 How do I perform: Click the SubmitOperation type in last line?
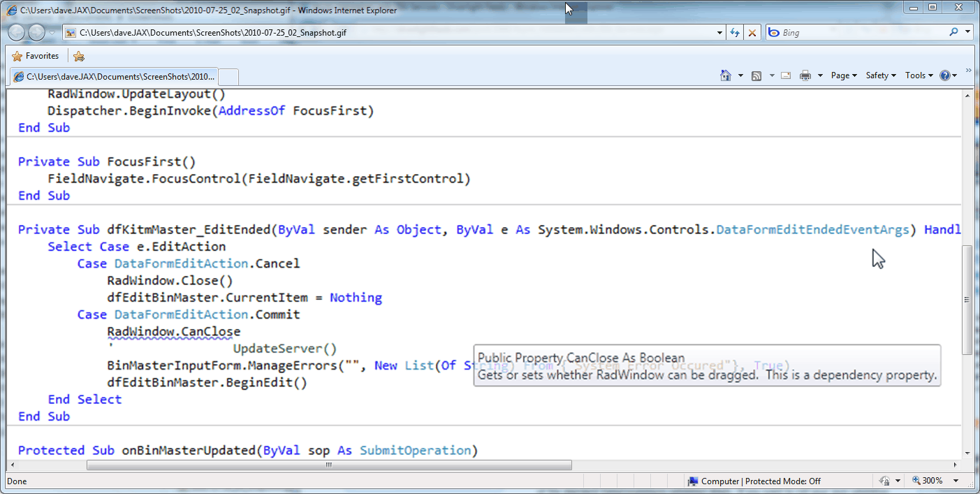(415, 451)
